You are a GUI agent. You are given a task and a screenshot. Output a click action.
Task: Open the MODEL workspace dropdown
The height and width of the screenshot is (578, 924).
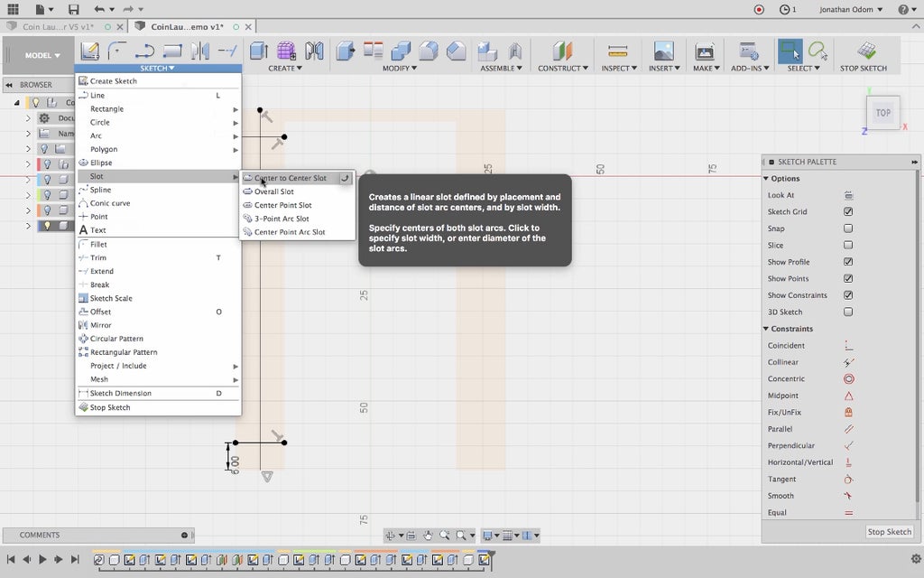click(x=42, y=55)
